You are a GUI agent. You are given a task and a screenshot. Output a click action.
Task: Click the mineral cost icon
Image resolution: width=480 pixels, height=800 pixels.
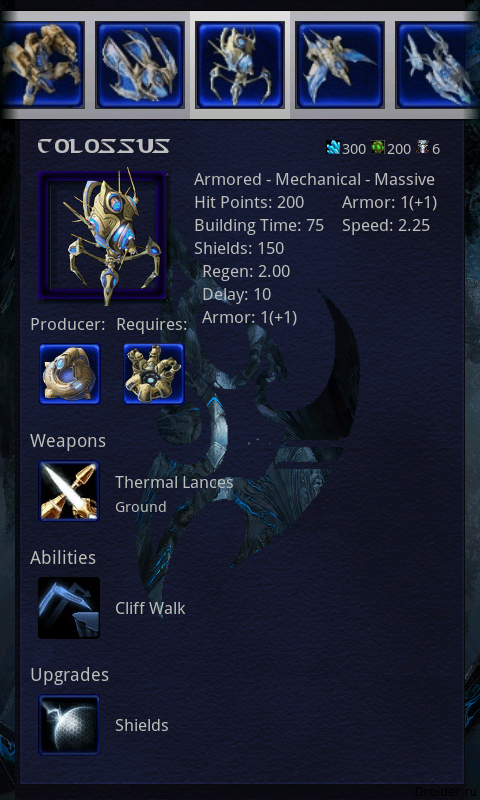point(334,148)
